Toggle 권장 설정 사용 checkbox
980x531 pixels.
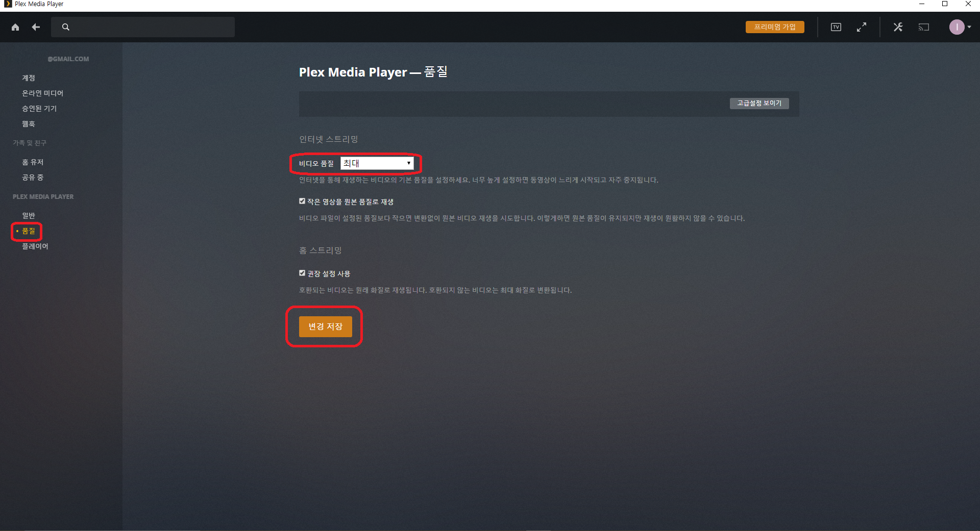coord(302,273)
